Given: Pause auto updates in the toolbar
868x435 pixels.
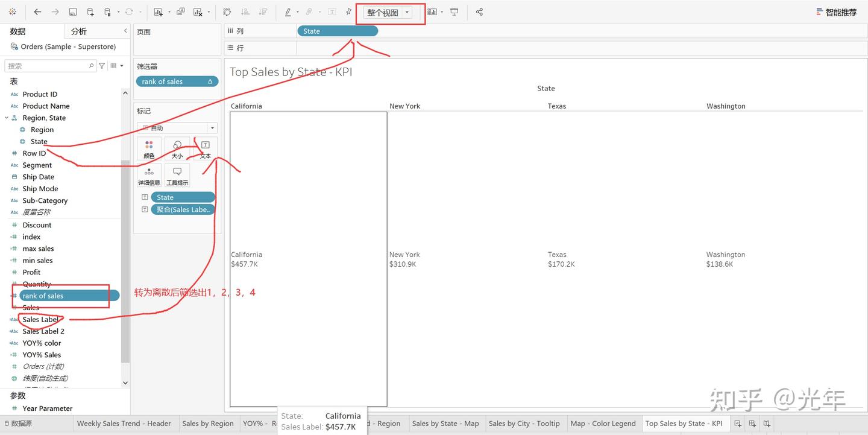Looking at the screenshot, I should [108, 12].
